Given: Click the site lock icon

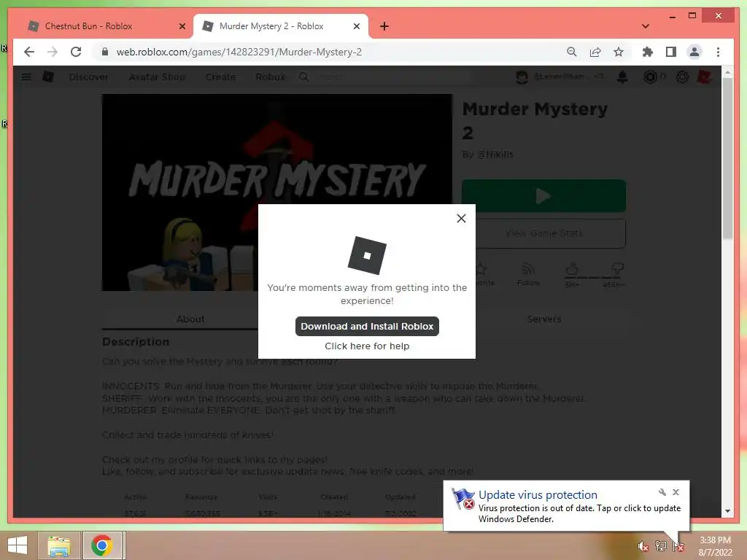Looking at the screenshot, I should (x=105, y=52).
